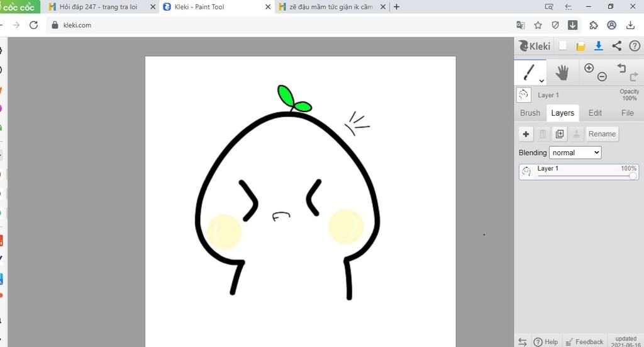The width and height of the screenshot is (644, 347).
Task: Merge layer down icon
Action: tap(576, 134)
